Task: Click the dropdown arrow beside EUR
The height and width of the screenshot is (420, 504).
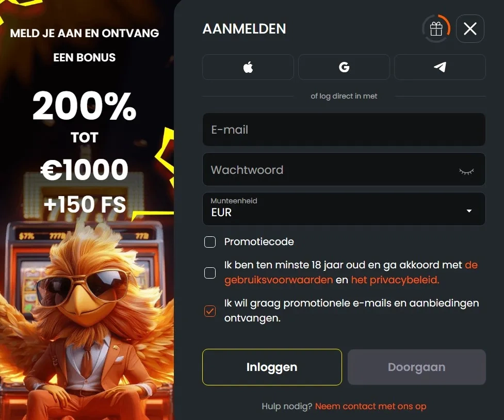Action: pyautogui.click(x=469, y=211)
